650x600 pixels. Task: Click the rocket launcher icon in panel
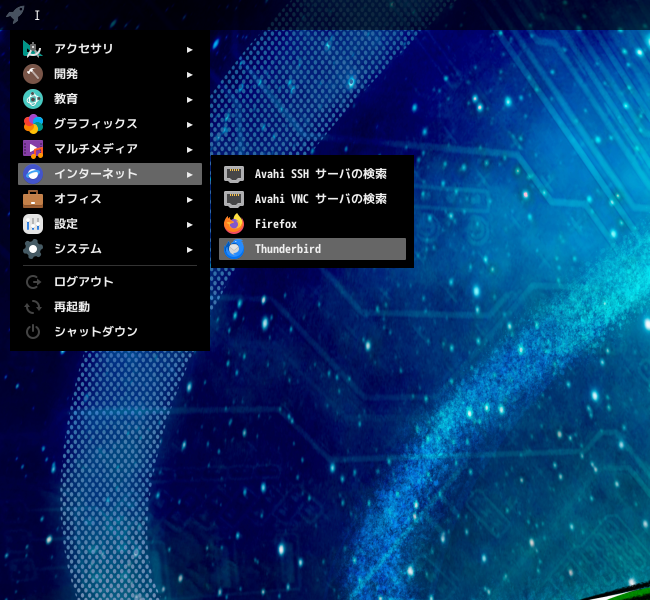15,15
